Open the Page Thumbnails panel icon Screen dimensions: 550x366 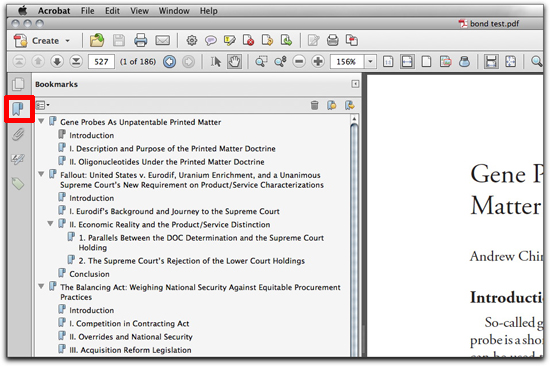[x=18, y=84]
